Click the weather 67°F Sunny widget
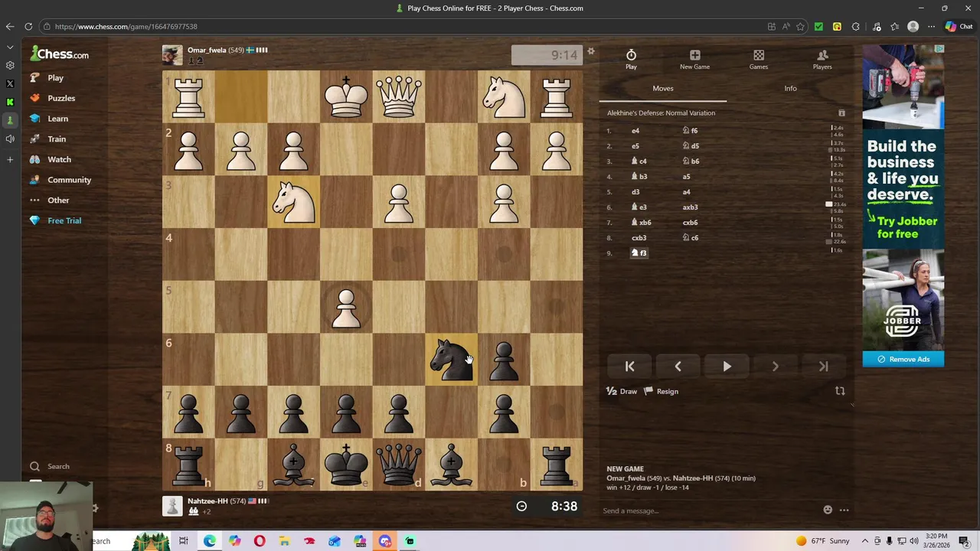This screenshot has width=980, height=551. tap(822, 541)
